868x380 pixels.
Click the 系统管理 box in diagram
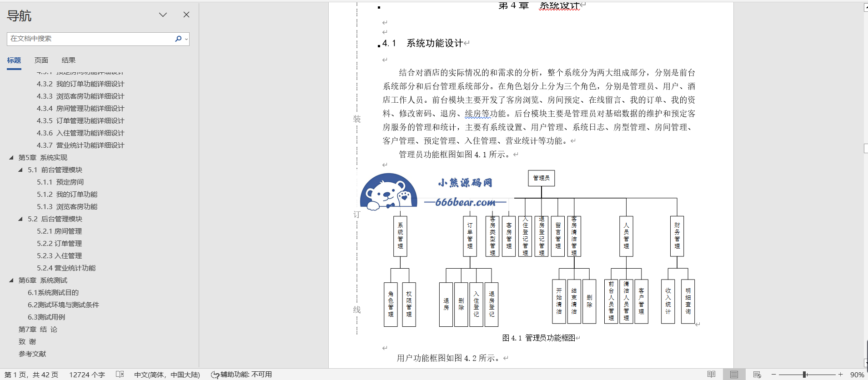coord(400,236)
